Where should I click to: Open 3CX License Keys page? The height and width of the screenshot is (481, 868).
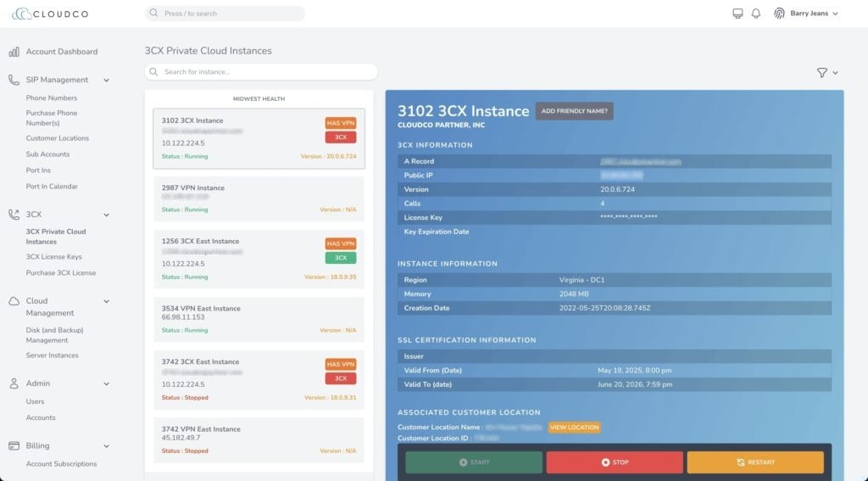pyautogui.click(x=53, y=257)
